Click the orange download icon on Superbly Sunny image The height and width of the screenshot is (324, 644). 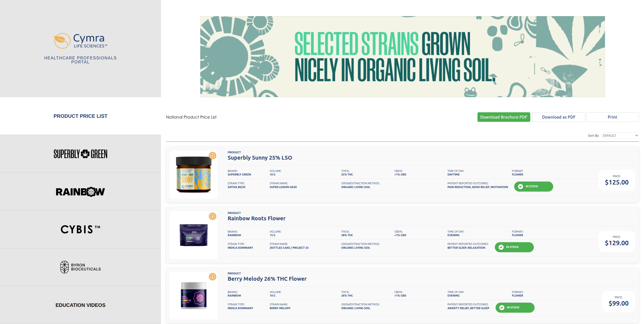pos(213,156)
